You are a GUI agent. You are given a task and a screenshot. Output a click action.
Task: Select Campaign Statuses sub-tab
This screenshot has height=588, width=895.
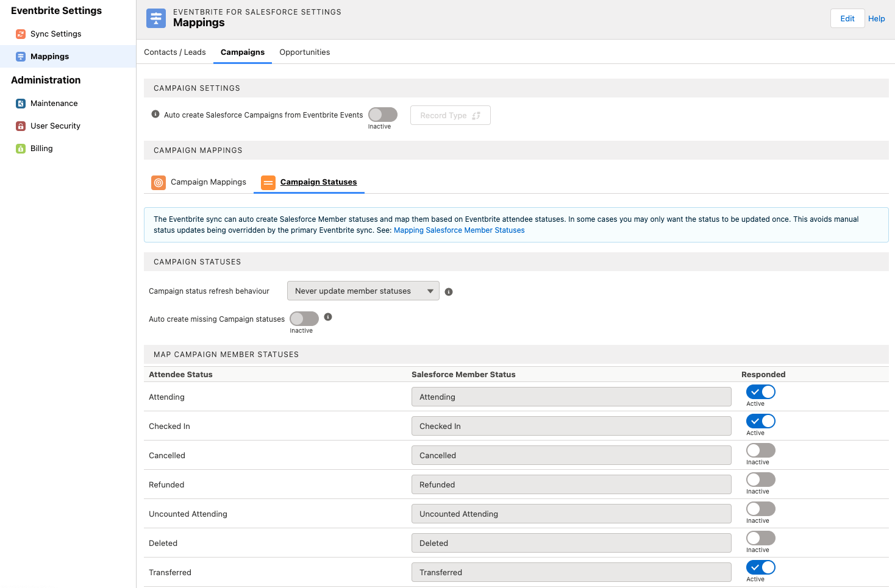tap(309, 182)
